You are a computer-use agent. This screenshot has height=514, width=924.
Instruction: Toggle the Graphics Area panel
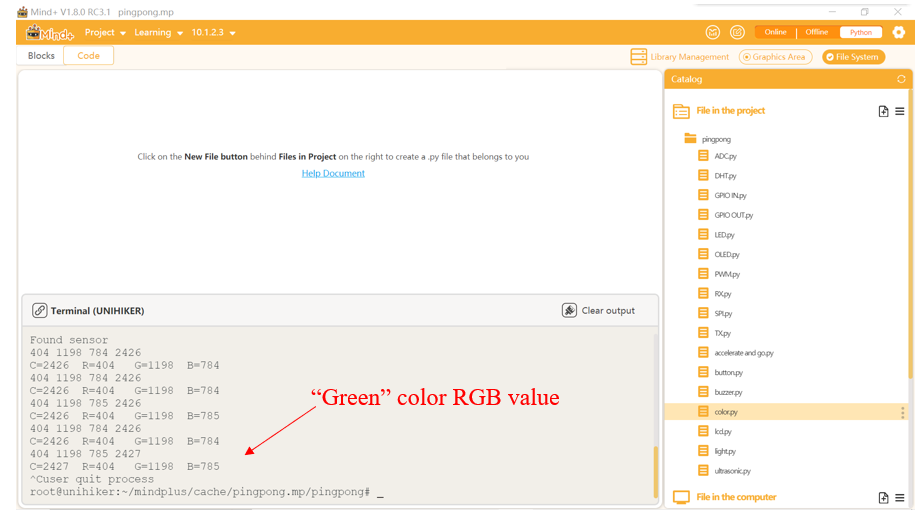pyautogui.click(x=775, y=57)
